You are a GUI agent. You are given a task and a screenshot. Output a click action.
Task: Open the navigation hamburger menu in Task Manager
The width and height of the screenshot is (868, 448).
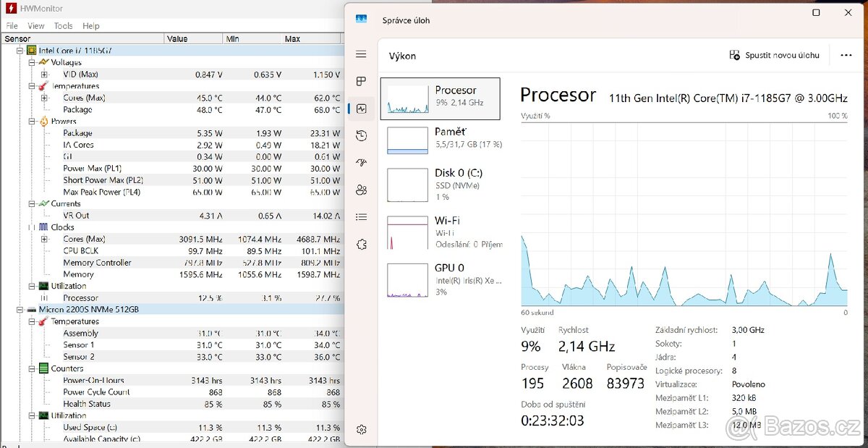[362, 54]
